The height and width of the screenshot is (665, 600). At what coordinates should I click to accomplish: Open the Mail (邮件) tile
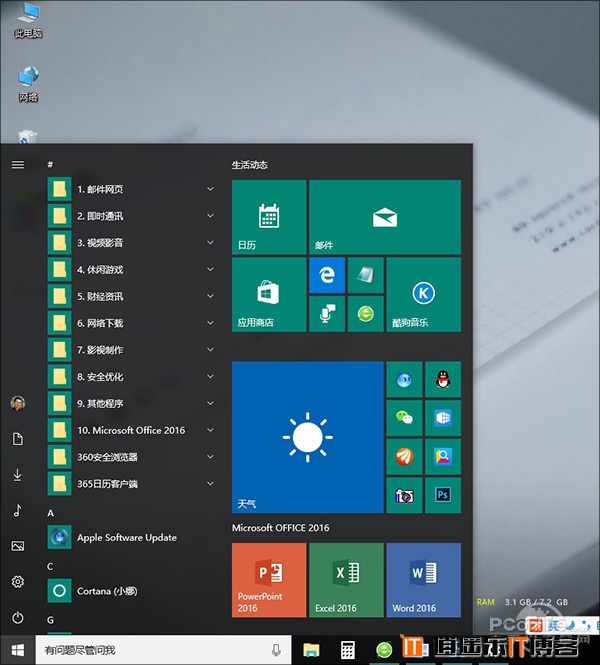[x=385, y=217]
